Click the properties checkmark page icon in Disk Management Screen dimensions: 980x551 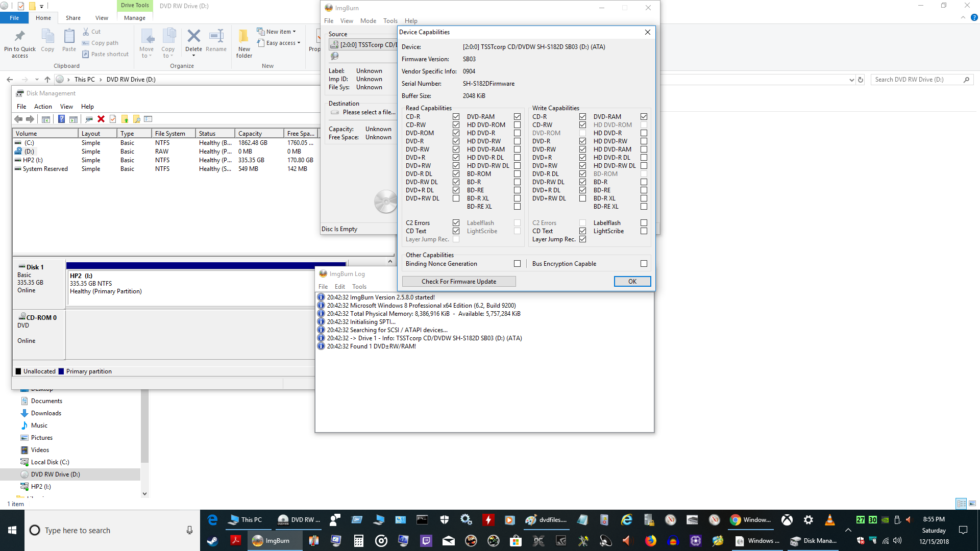click(x=113, y=119)
